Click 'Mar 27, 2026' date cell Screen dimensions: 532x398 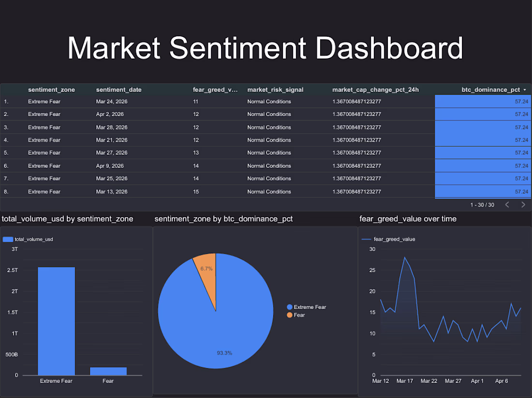[x=112, y=153]
